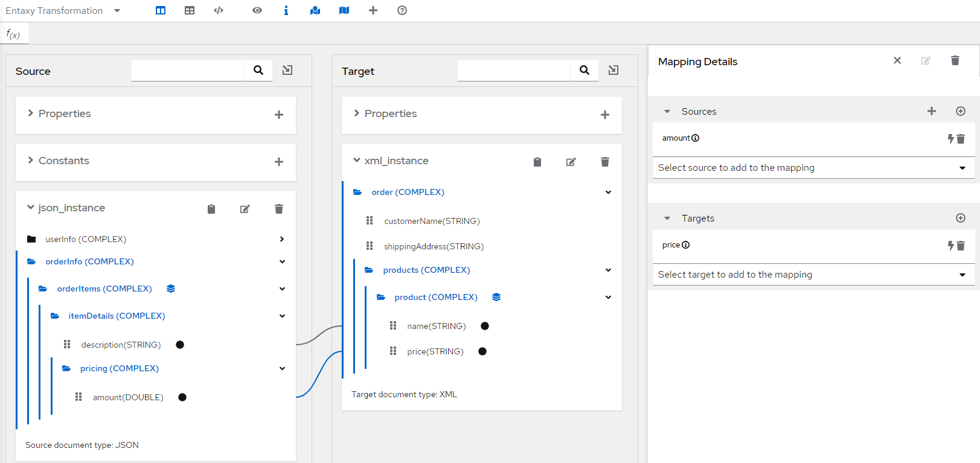Open the f(x) expression tab
This screenshot has height=463, width=980.
tap(13, 34)
